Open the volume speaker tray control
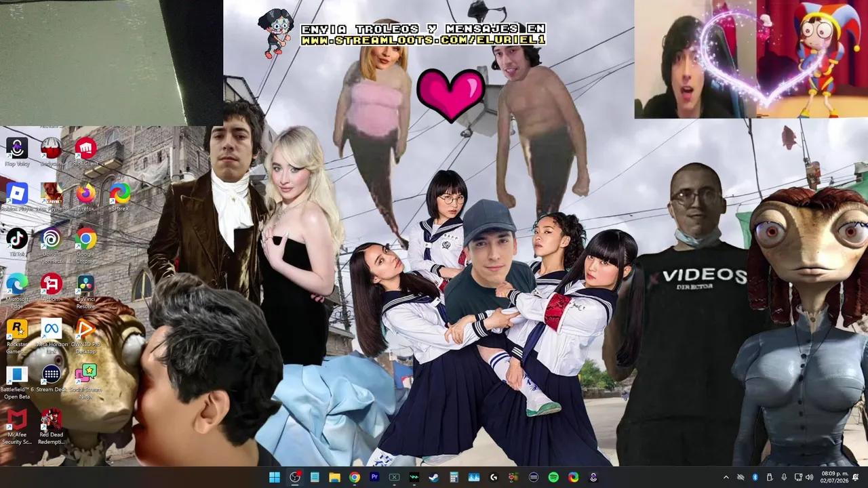This screenshot has height=488, width=868. point(810,477)
